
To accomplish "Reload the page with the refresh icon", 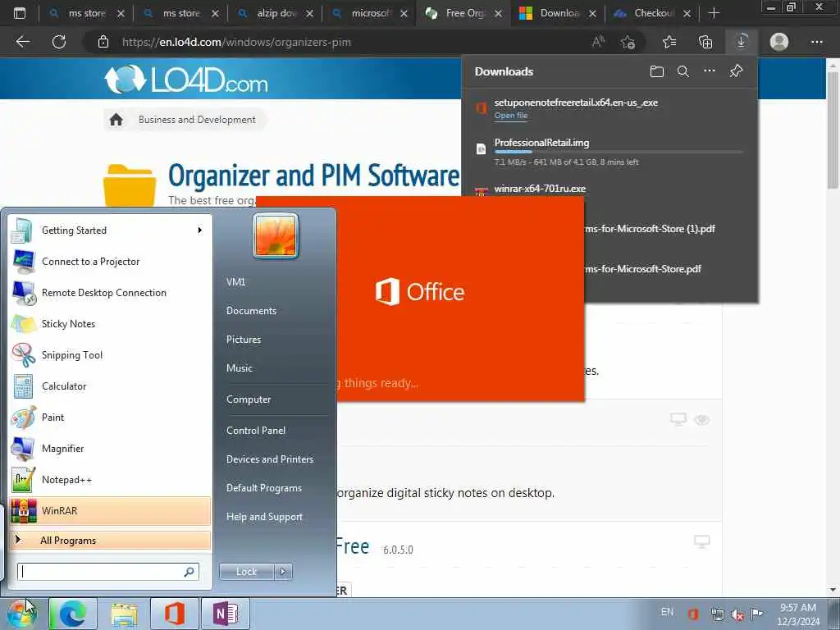I will tap(59, 42).
